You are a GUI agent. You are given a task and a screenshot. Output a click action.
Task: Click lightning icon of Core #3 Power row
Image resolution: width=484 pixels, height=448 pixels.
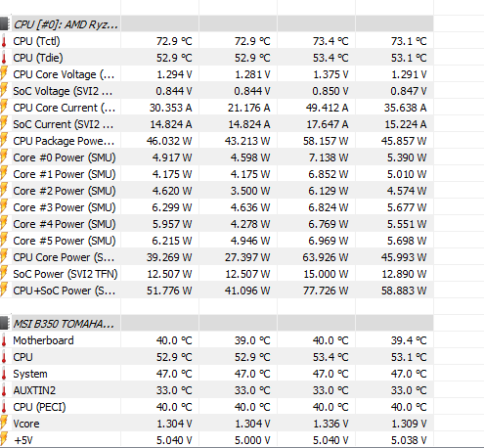[x=4, y=206]
